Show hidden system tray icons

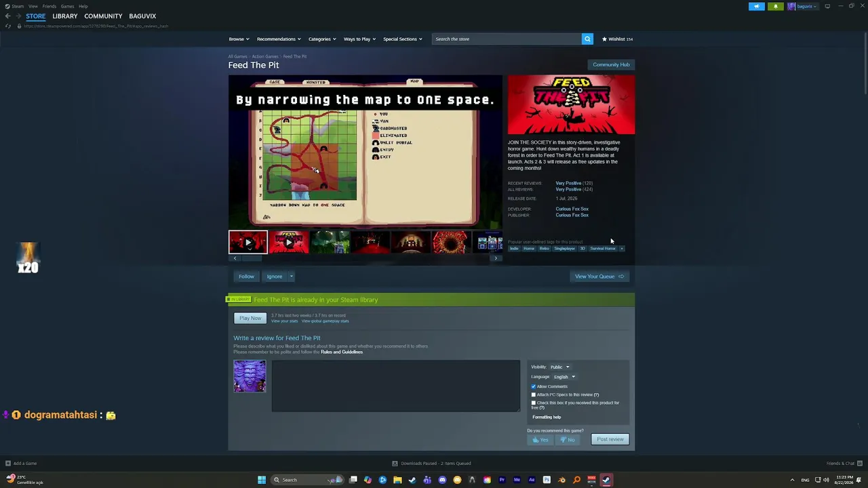click(x=792, y=480)
